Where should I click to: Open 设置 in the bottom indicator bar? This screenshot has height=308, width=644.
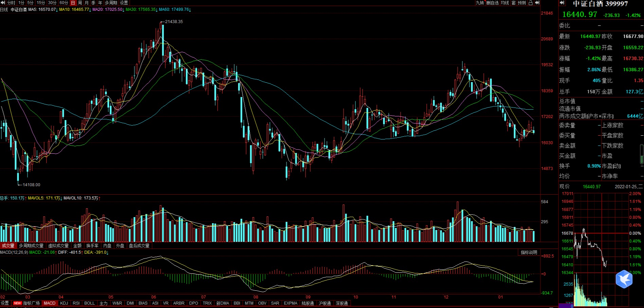tap(5, 303)
